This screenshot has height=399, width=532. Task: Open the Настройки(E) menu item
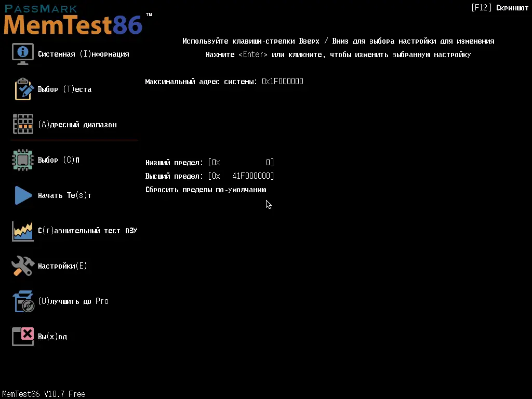coord(62,266)
